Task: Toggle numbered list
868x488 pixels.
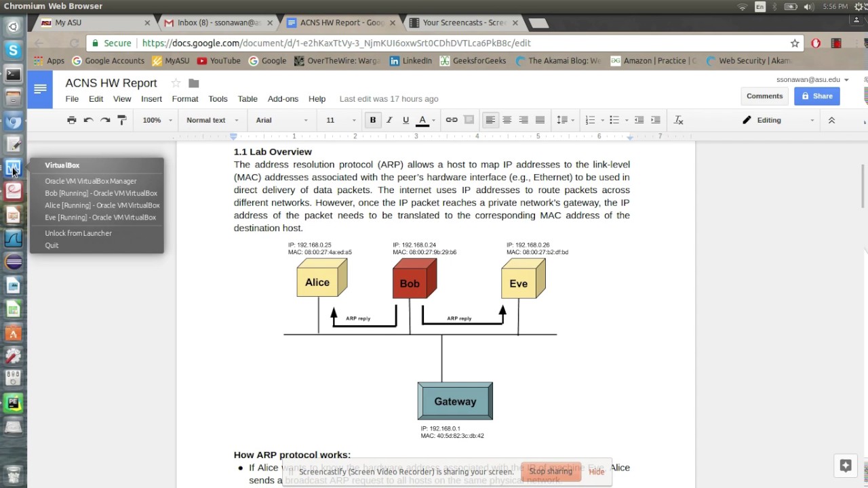Action: pos(590,120)
